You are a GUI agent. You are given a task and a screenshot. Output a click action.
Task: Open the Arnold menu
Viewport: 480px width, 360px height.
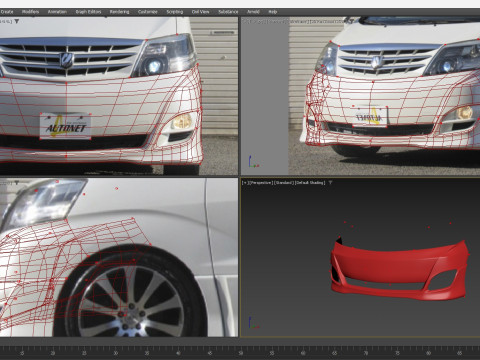tap(253, 12)
